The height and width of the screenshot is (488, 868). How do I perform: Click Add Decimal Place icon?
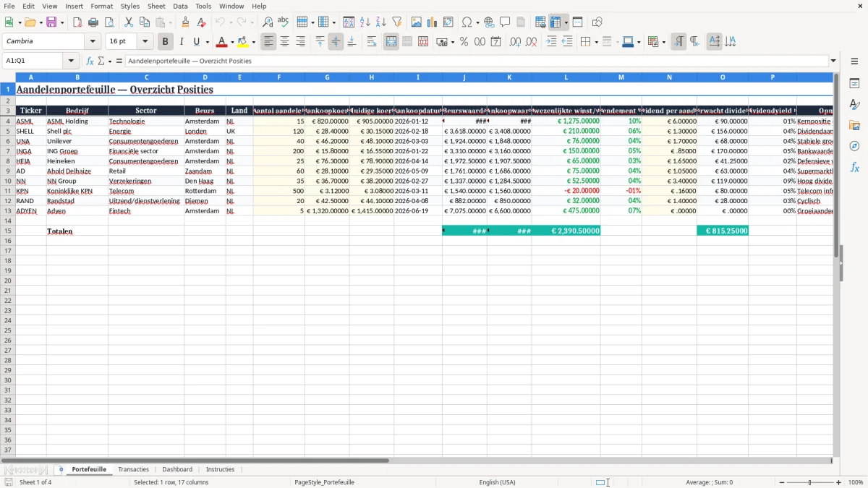515,42
